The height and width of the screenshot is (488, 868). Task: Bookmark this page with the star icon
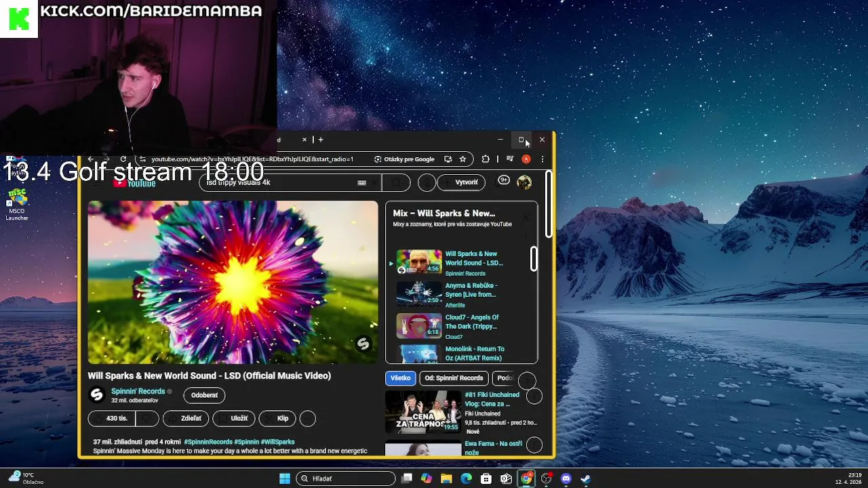point(462,159)
